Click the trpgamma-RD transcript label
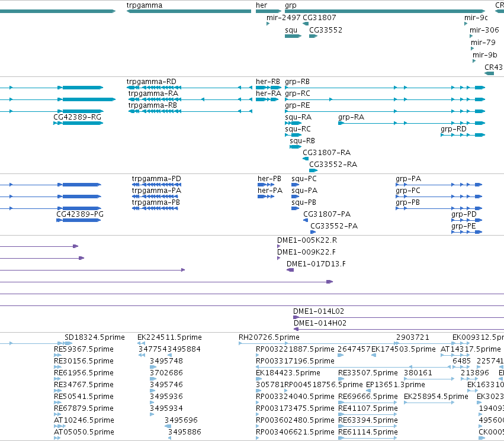504x441 pixels. tap(152, 82)
